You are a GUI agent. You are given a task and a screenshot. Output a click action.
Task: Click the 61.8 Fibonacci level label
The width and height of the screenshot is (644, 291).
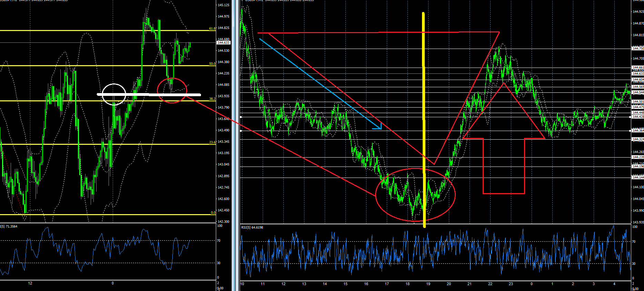[212, 29]
